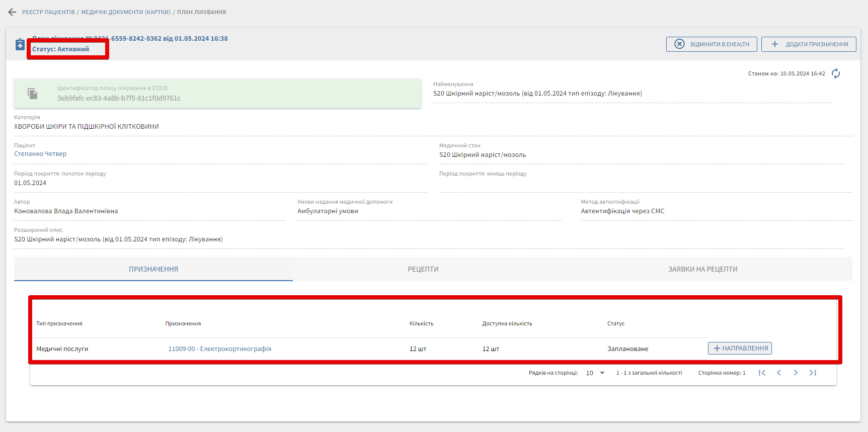The height and width of the screenshot is (432, 868).
Task: Open the 11009-00 Електрокортикографія link
Action: tap(220, 349)
